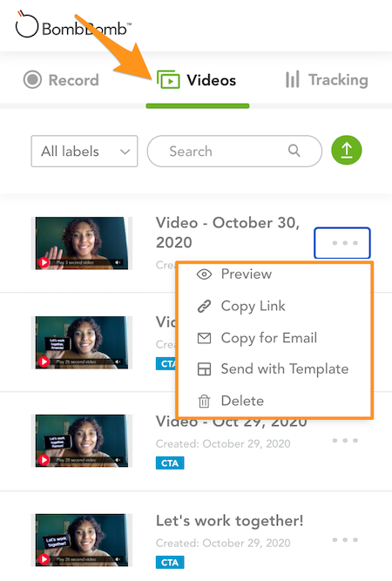
Task: Click the mute icon on October 30 thumbnail
Action: pyautogui.click(x=118, y=262)
